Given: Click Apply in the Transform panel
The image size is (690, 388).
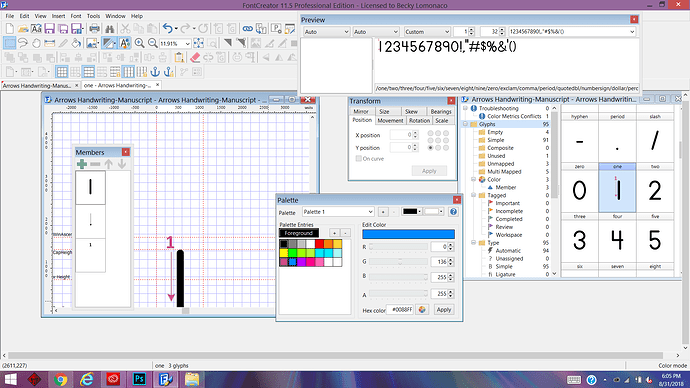Looking at the screenshot, I should pos(429,171).
